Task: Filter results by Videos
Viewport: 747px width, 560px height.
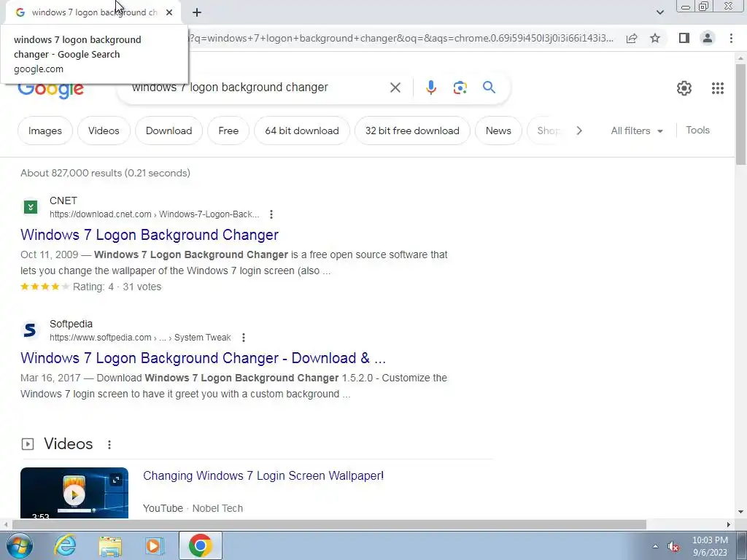Action: tap(104, 131)
